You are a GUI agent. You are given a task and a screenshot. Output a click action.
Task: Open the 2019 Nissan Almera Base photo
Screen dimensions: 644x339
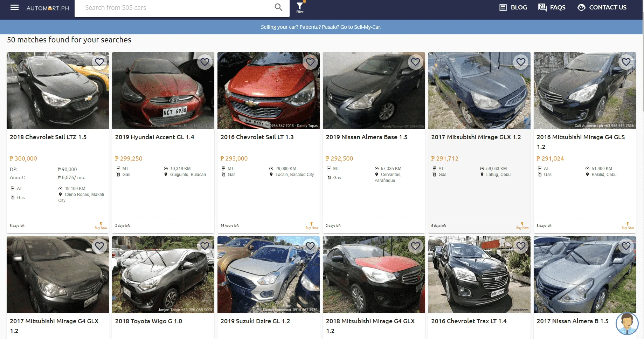pyautogui.click(x=374, y=90)
